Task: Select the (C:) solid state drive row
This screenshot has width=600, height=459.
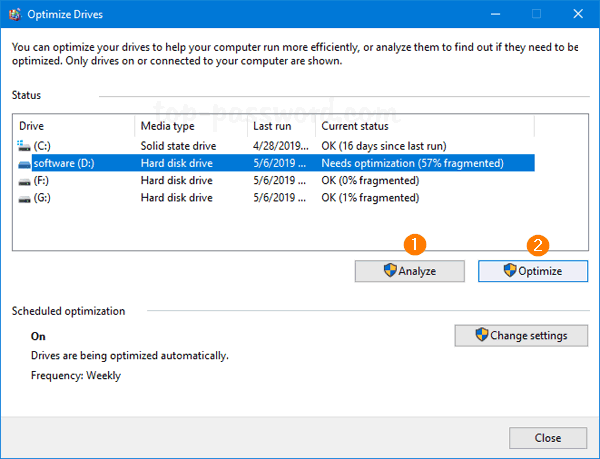Action: 200,145
